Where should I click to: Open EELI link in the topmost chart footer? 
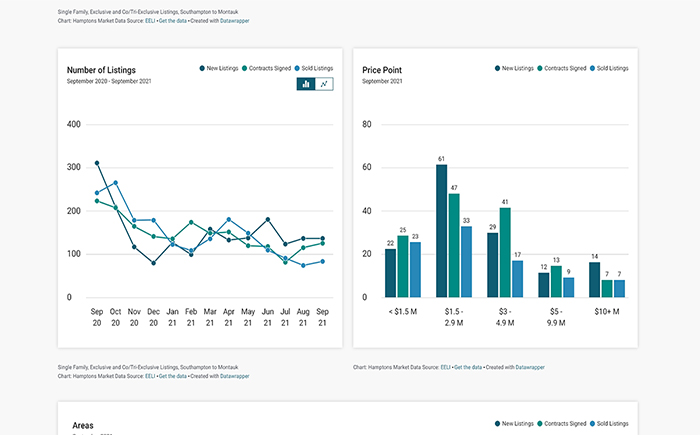(x=150, y=21)
